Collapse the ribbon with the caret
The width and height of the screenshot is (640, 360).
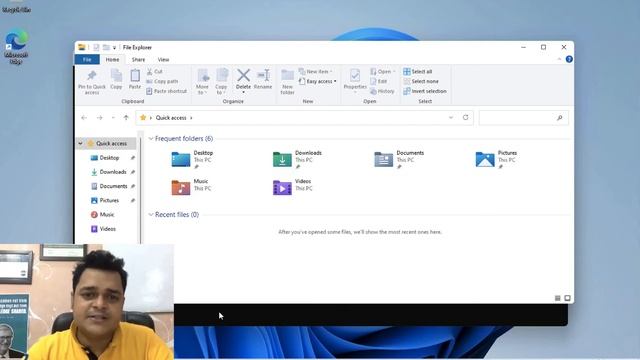(x=559, y=60)
